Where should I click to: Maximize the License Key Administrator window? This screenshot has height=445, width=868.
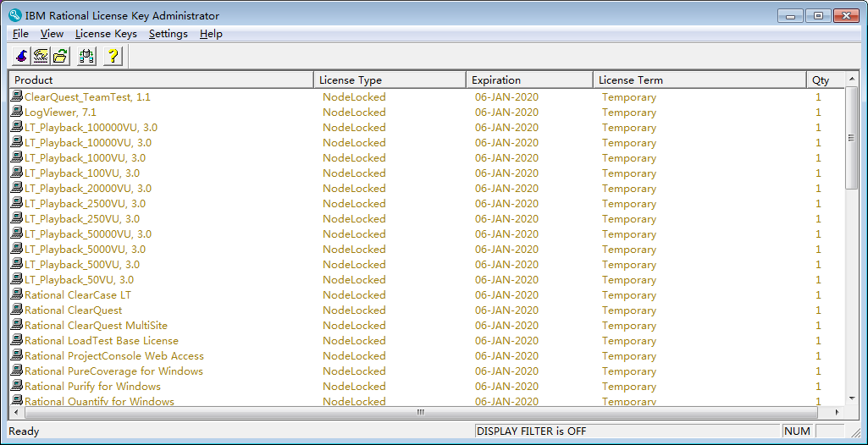818,16
